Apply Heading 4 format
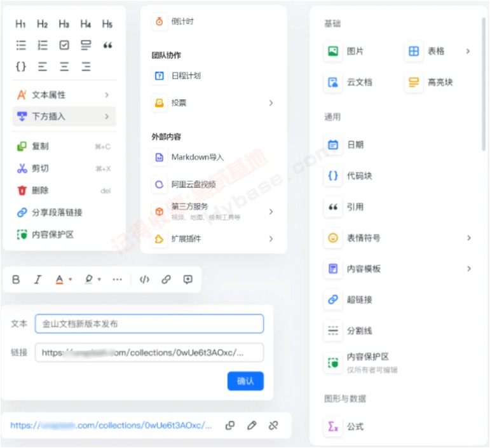The height and width of the screenshot is (448, 490). click(x=86, y=24)
